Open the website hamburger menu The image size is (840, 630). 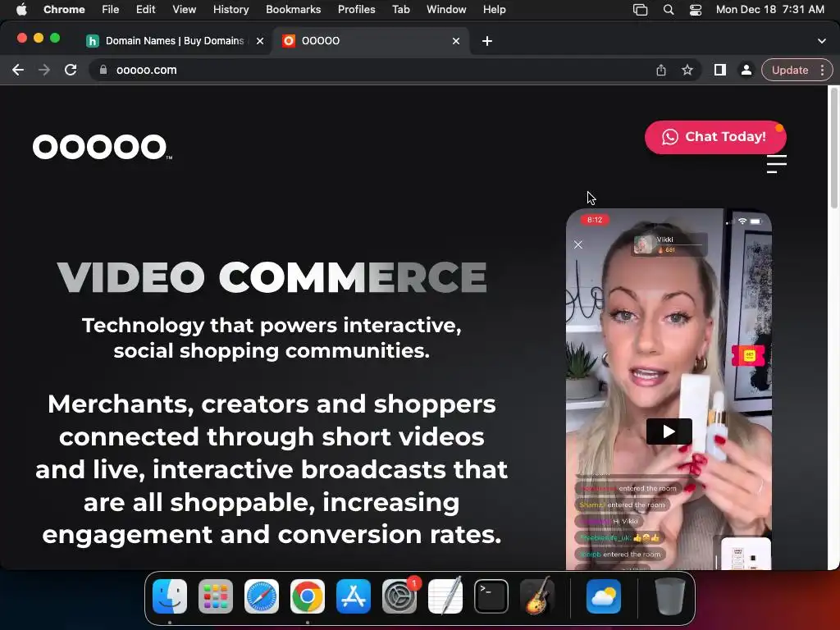coord(776,164)
